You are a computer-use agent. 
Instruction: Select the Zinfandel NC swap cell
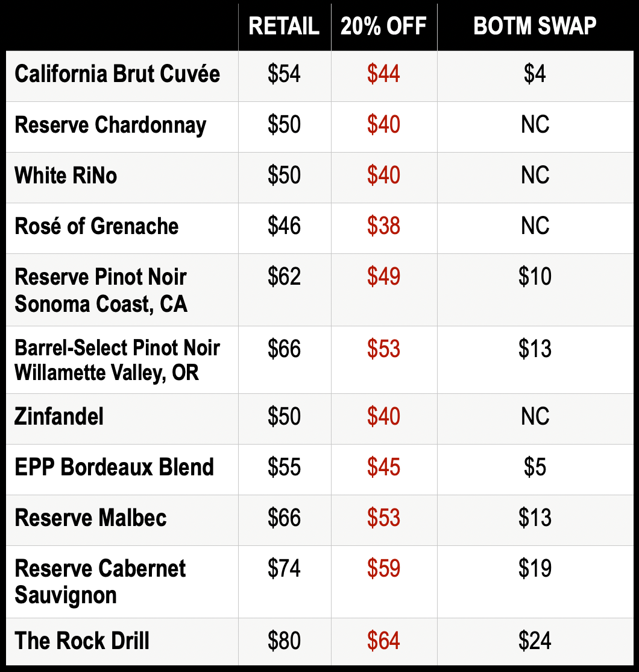tap(535, 416)
